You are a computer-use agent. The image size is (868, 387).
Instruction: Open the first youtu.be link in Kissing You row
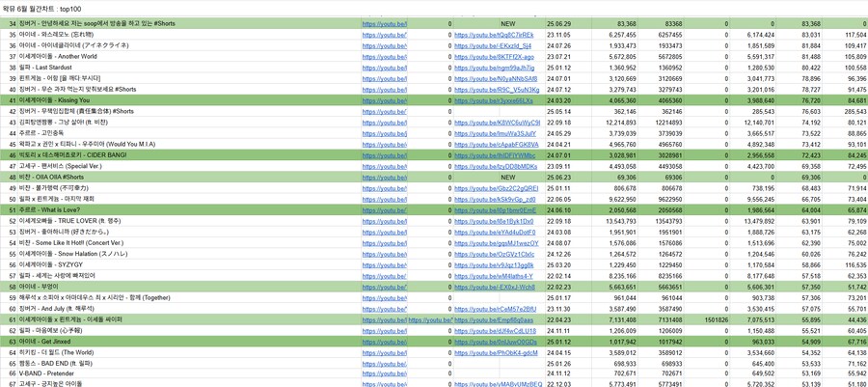384,100
